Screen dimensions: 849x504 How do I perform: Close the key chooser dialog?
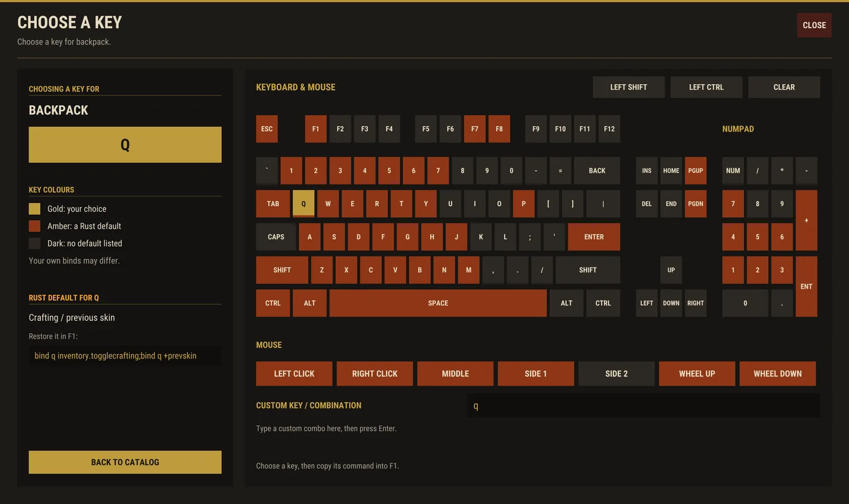click(x=814, y=25)
